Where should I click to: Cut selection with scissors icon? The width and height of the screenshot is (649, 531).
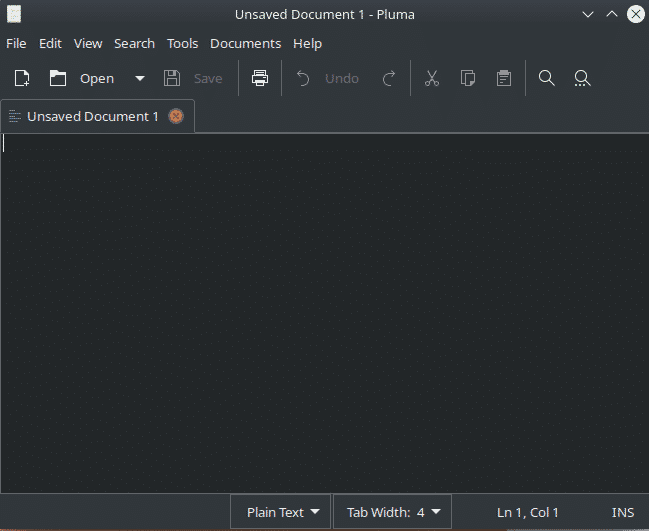tap(432, 78)
